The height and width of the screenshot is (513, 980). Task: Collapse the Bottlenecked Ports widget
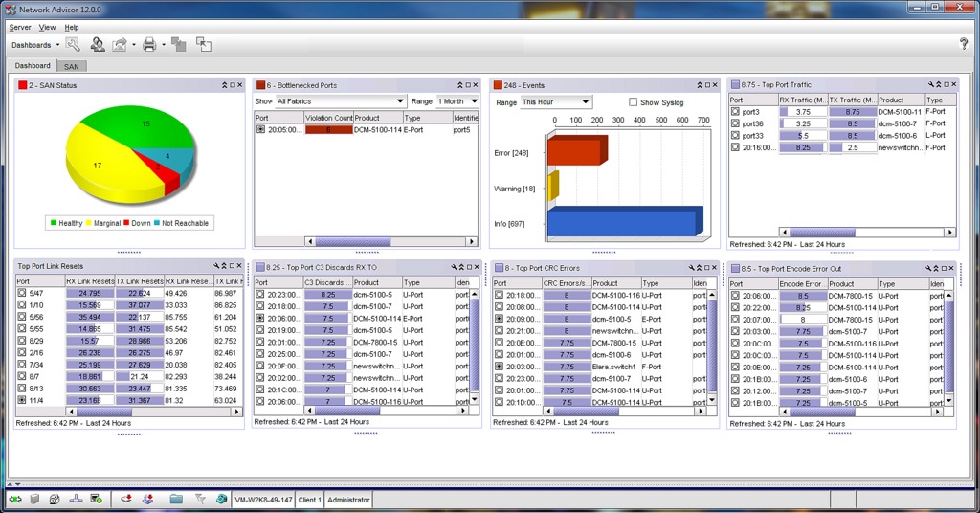click(460, 85)
